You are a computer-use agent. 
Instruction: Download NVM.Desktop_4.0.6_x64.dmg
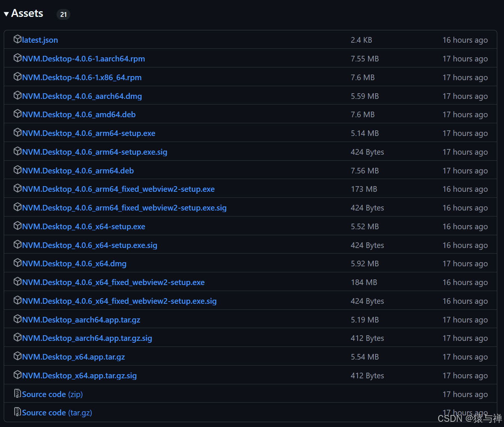coord(75,264)
